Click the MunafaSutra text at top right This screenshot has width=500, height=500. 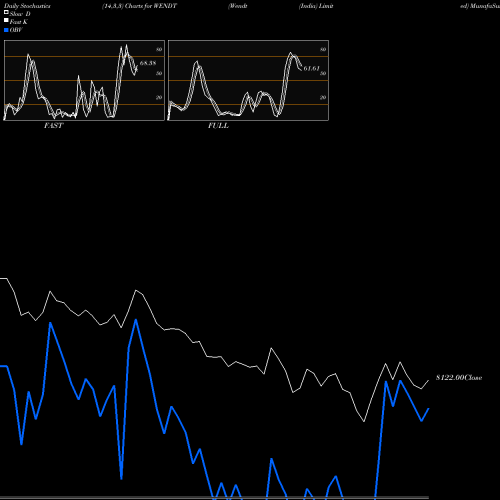pos(484,6)
